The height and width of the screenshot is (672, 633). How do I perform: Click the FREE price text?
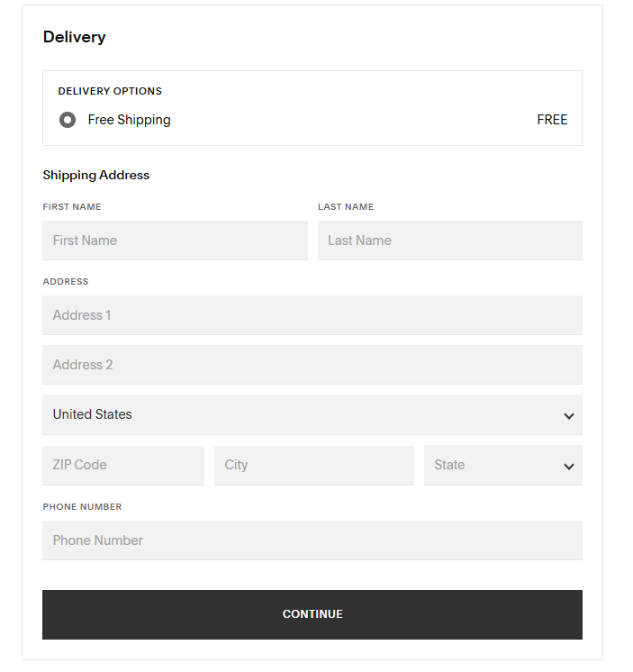(x=552, y=120)
